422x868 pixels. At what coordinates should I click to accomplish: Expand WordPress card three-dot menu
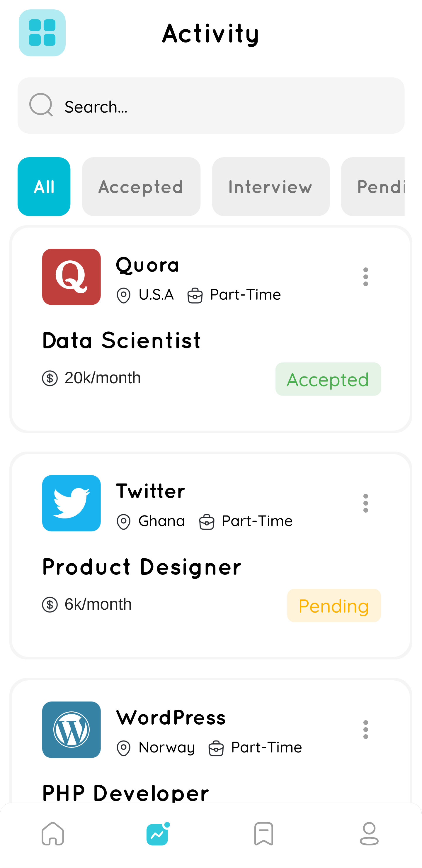[x=366, y=730]
